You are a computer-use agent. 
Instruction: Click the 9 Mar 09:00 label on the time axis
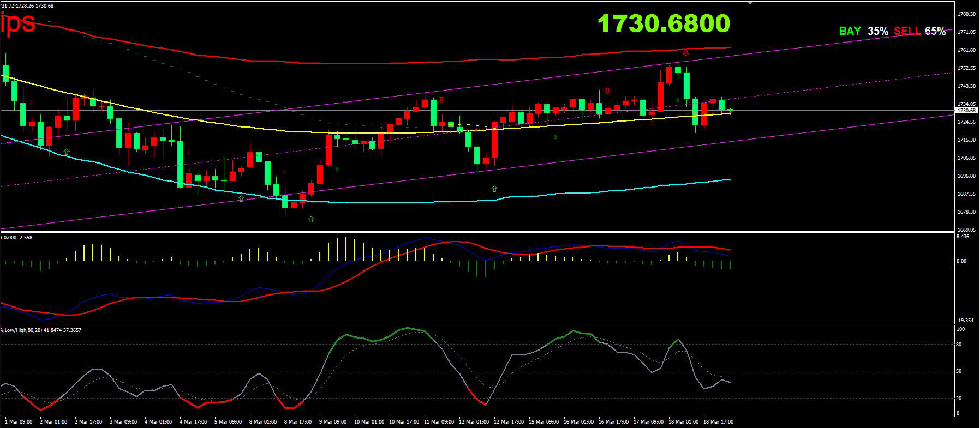(333, 421)
